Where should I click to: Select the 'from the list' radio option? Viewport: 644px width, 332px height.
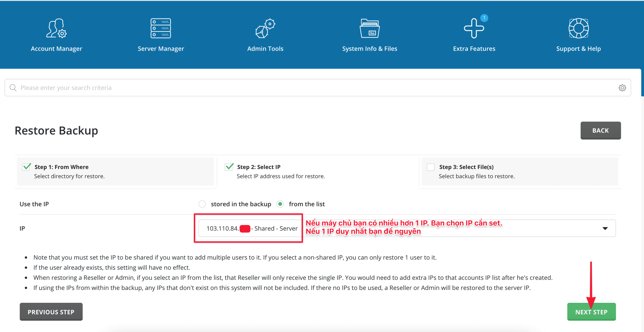[280, 204]
